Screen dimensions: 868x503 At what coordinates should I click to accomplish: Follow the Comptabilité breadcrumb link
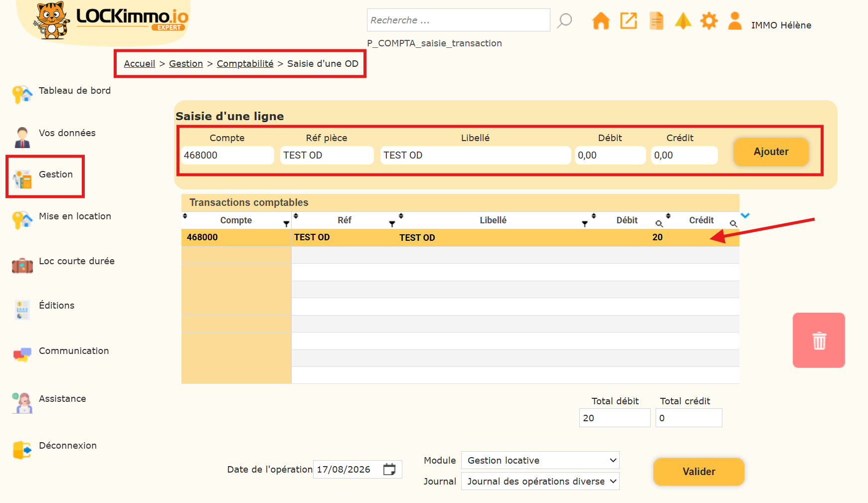(x=245, y=64)
